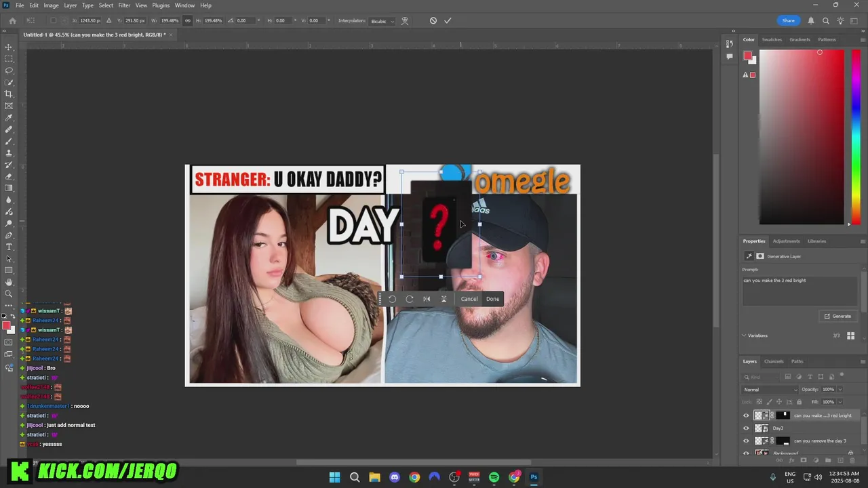Click the Home icon in options bar
Screen dimensions: 868x488
click(12, 20)
